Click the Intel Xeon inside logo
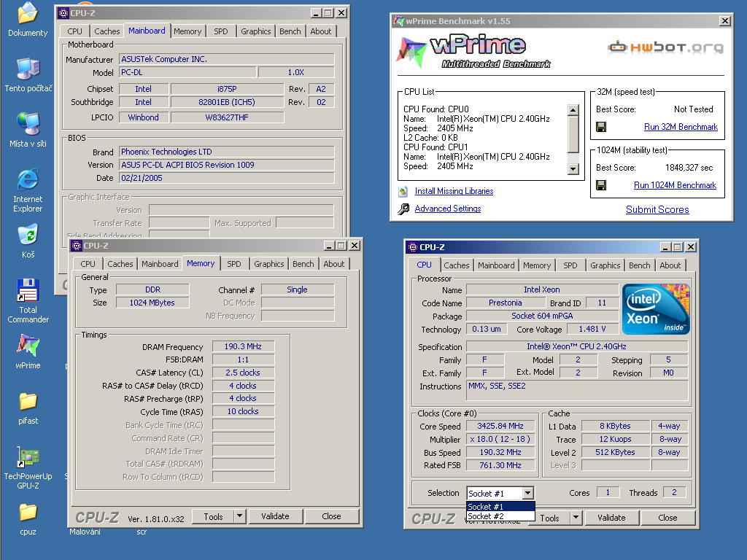The height and width of the screenshot is (560, 747). click(656, 308)
